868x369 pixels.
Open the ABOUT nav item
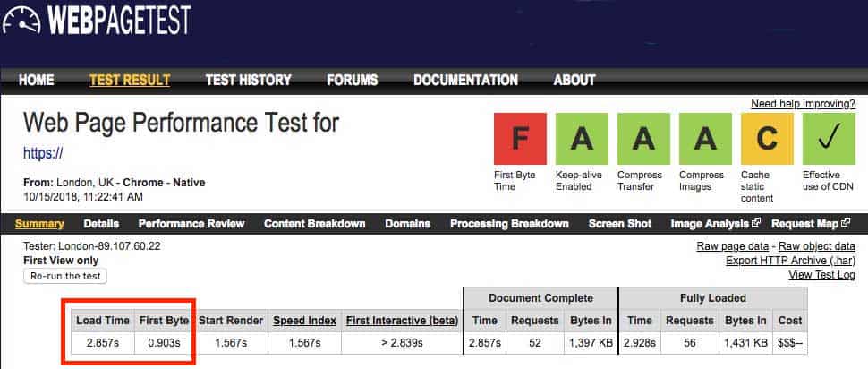coord(574,80)
